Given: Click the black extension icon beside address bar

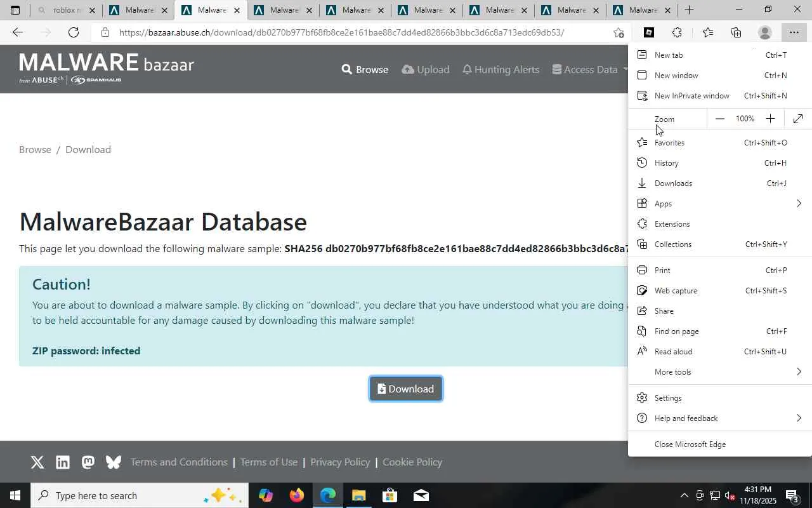Looking at the screenshot, I should click(648, 32).
